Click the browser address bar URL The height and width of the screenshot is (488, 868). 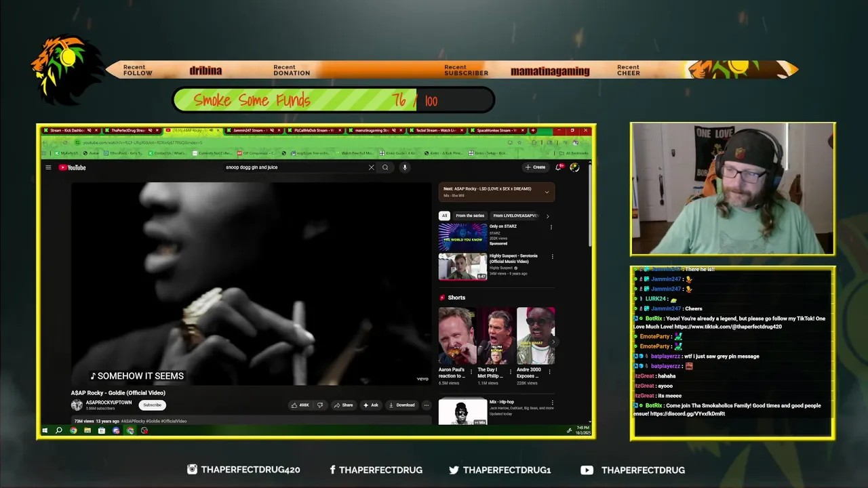[x=142, y=142]
